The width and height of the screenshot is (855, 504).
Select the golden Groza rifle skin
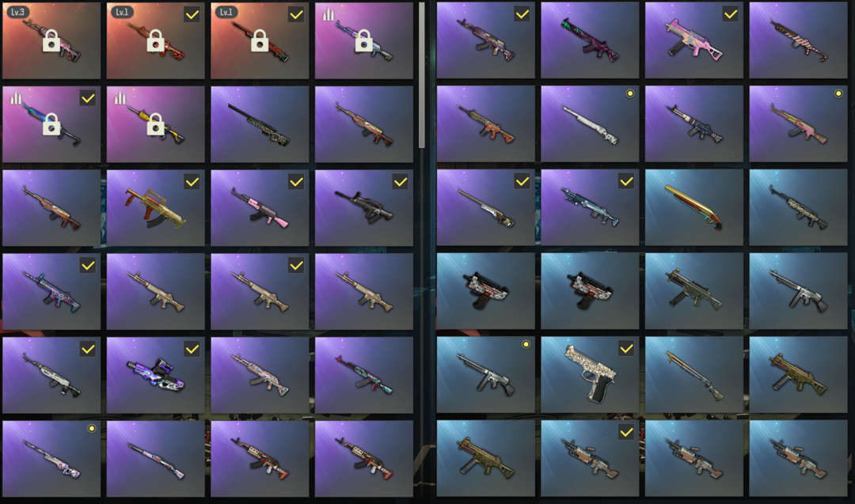[x=155, y=207]
